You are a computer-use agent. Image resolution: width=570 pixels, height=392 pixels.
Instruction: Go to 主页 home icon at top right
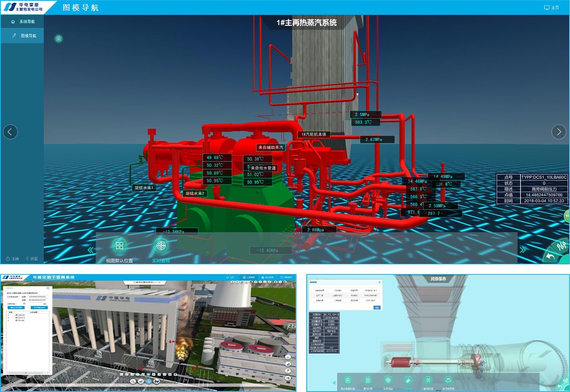coord(551,8)
